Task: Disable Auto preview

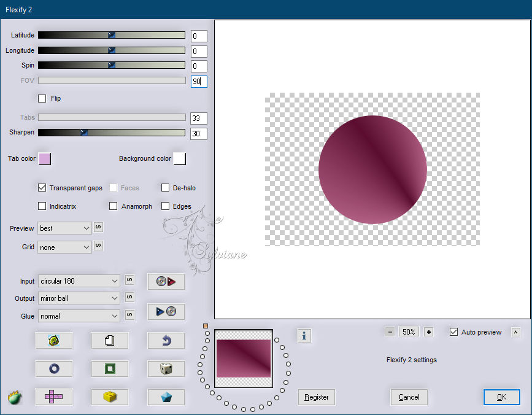Action: (x=453, y=332)
